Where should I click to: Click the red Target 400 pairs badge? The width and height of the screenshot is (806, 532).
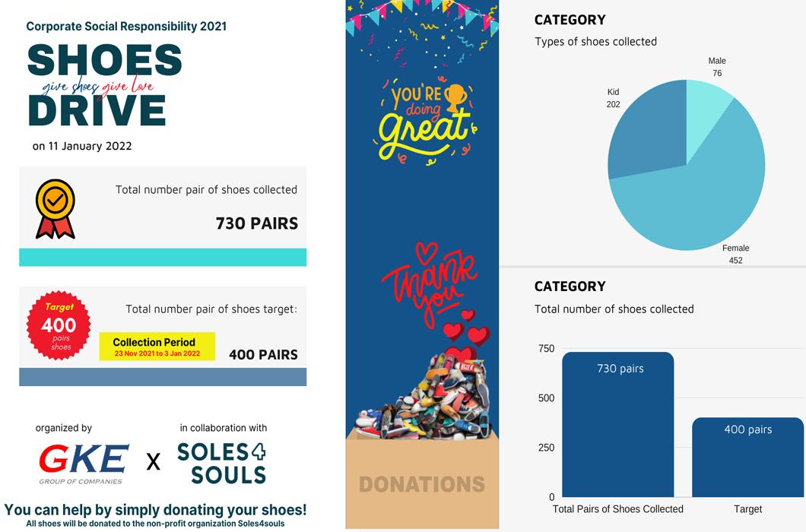click(59, 325)
